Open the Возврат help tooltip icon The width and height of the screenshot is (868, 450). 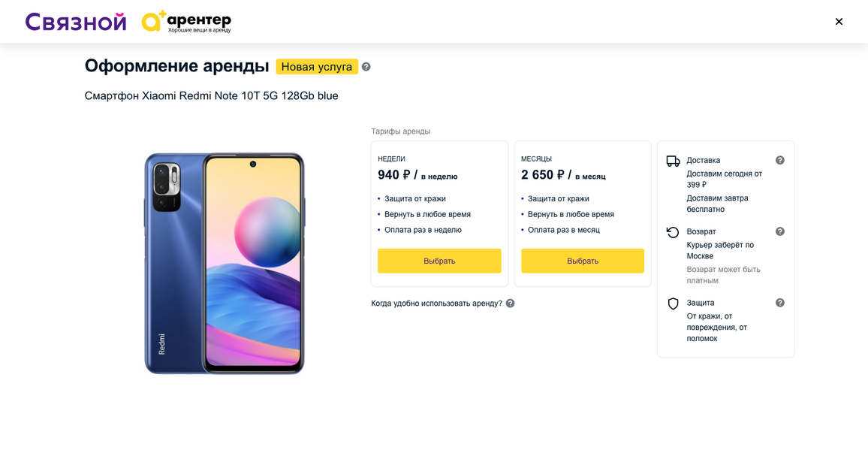click(780, 231)
